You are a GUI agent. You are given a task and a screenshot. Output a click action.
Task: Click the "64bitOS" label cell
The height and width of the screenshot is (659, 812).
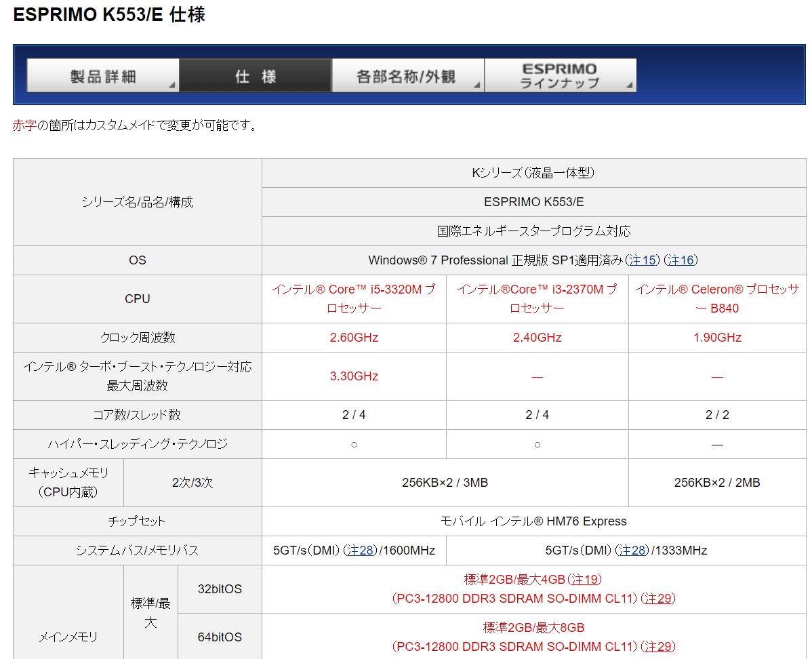click(x=220, y=637)
